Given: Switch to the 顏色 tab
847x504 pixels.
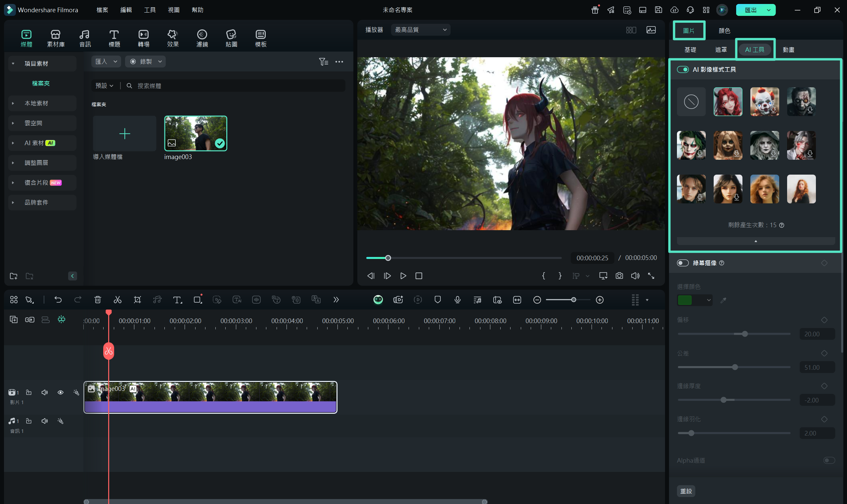Looking at the screenshot, I should pos(724,30).
